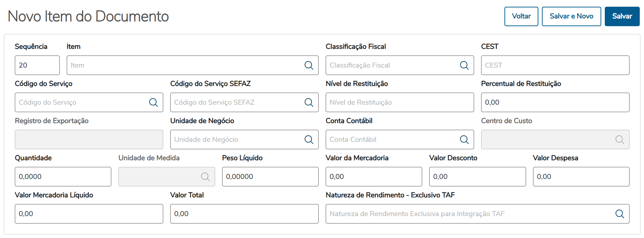The image size is (644, 238).
Task: Click the Peso Líquido input
Action: pyautogui.click(x=270, y=177)
